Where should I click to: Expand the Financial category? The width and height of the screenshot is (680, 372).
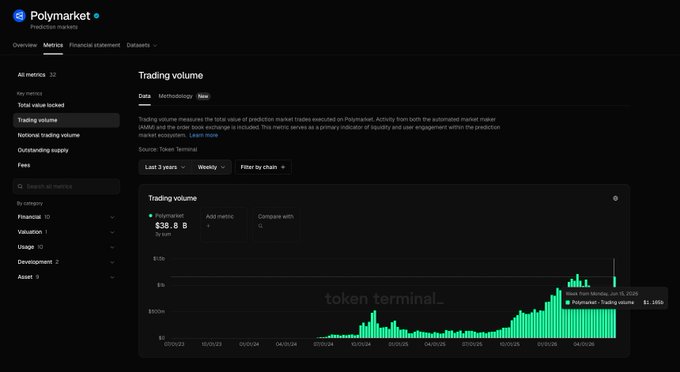(66, 217)
